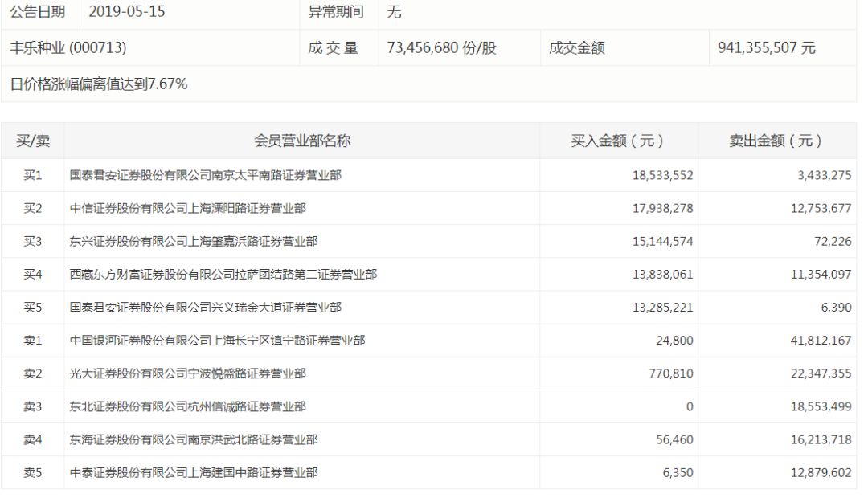Open 国泰君安 兴义瑞金大道 branch entry
868x502 pixels.
coord(205,308)
